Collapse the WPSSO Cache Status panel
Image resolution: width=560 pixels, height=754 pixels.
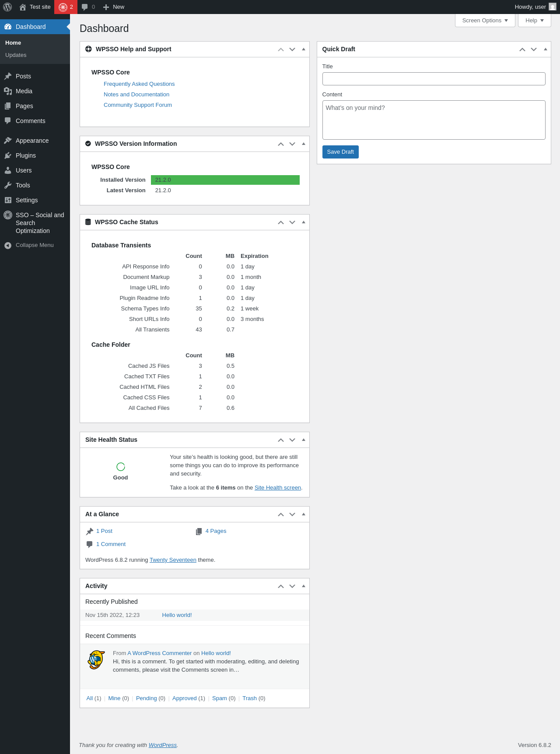[x=304, y=222]
